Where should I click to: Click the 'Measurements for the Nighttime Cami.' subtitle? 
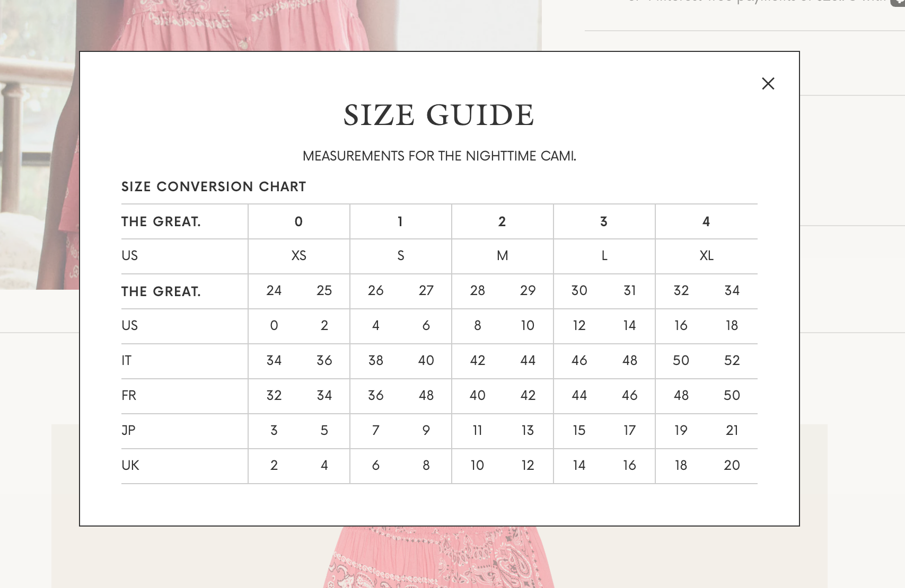point(439,156)
